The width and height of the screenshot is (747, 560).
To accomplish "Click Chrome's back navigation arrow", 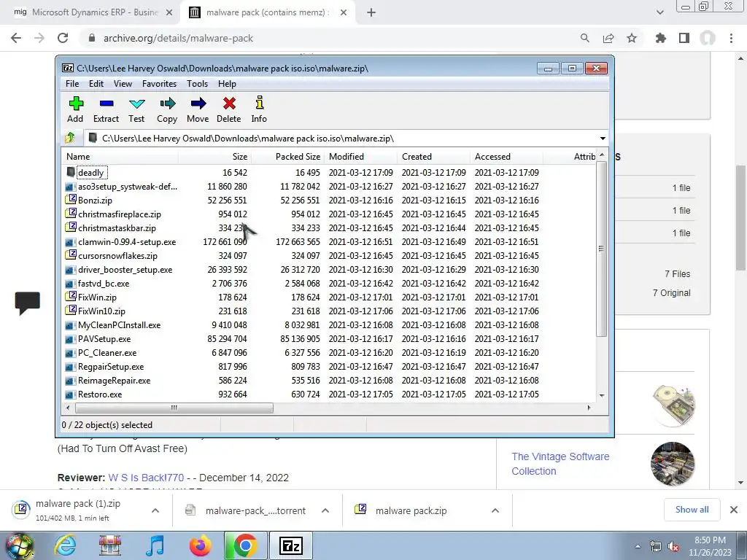I will click(x=16, y=38).
